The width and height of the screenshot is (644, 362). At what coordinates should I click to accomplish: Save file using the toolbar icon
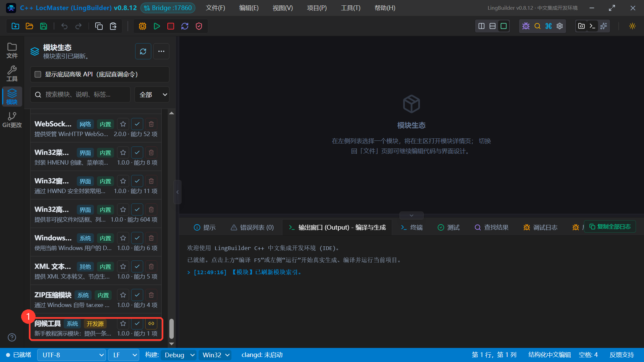[44, 26]
